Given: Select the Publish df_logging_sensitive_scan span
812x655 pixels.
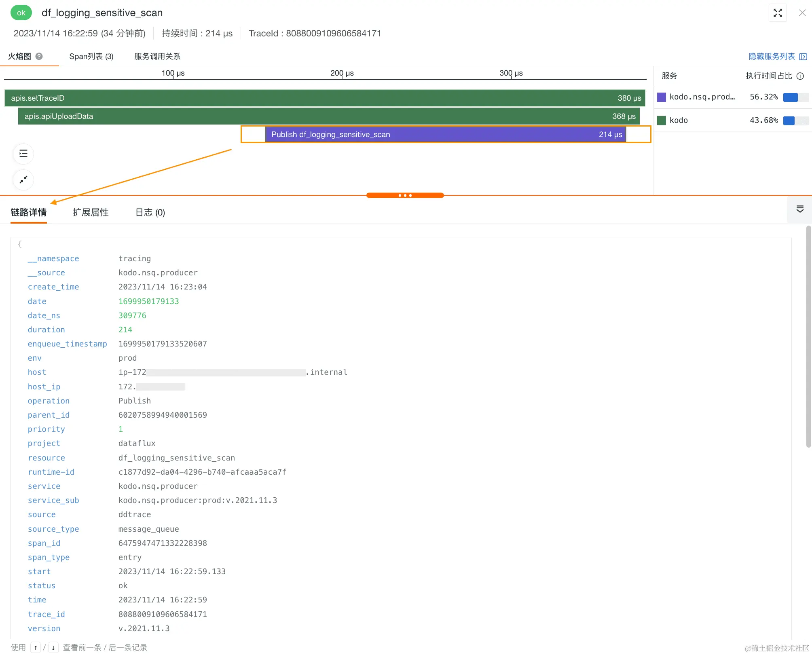Looking at the screenshot, I should (445, 134).
